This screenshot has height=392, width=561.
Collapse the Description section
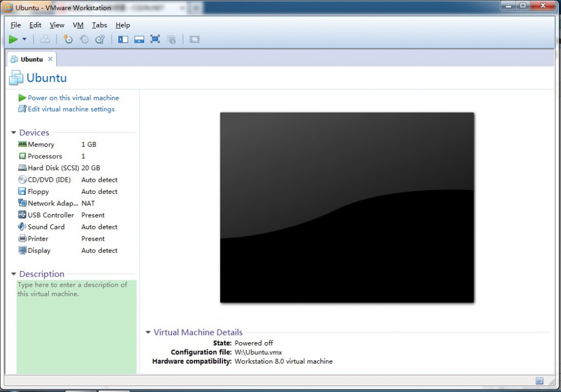14,274
